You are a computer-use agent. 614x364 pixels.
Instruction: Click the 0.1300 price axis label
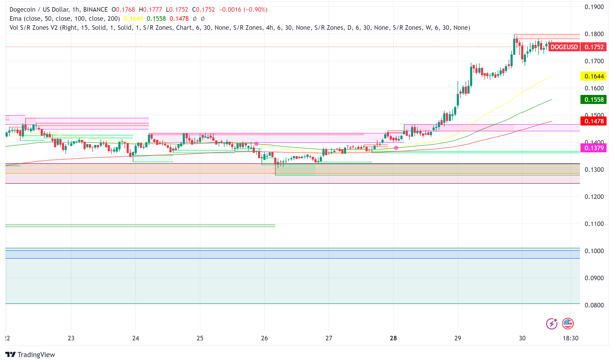tap(594, 170)
